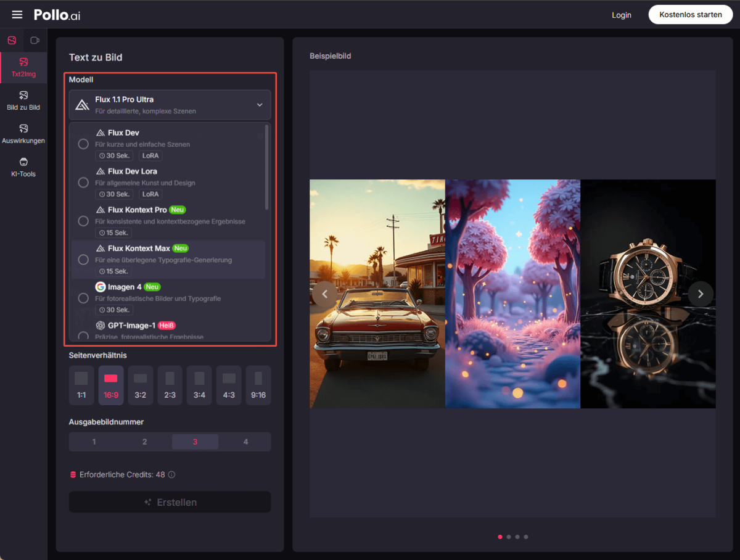Open the hamburger menu icon
The width and height of the screenshot is (740, 560).
pyautogui.click(x=17, y=14)
